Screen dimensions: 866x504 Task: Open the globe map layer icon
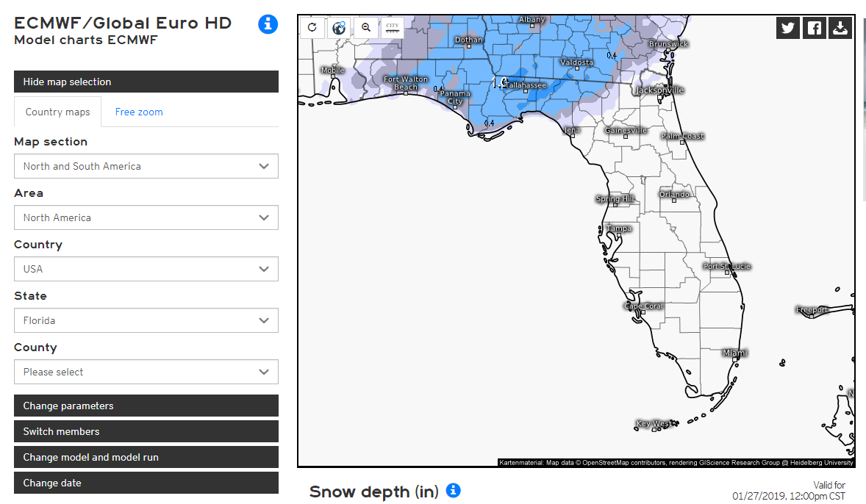339,28
